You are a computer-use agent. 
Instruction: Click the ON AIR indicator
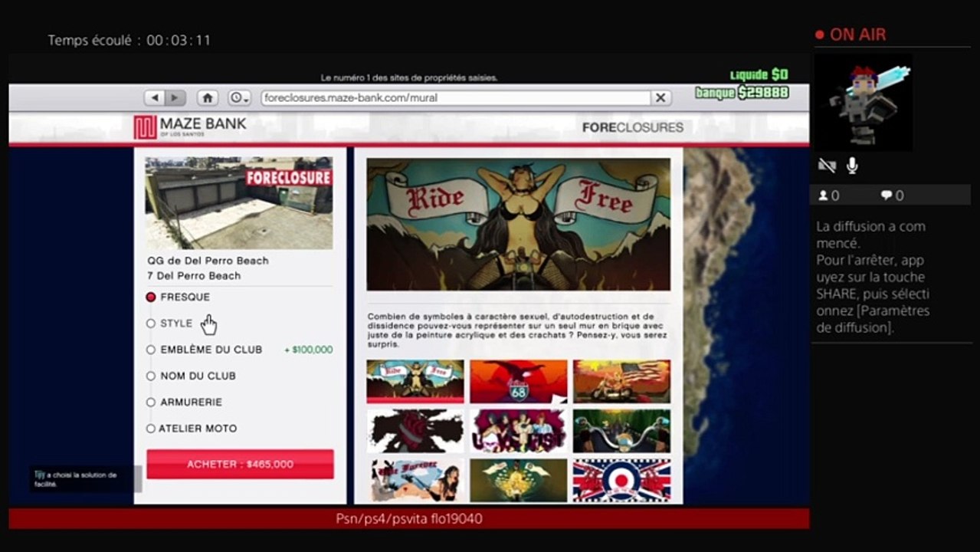851,34
